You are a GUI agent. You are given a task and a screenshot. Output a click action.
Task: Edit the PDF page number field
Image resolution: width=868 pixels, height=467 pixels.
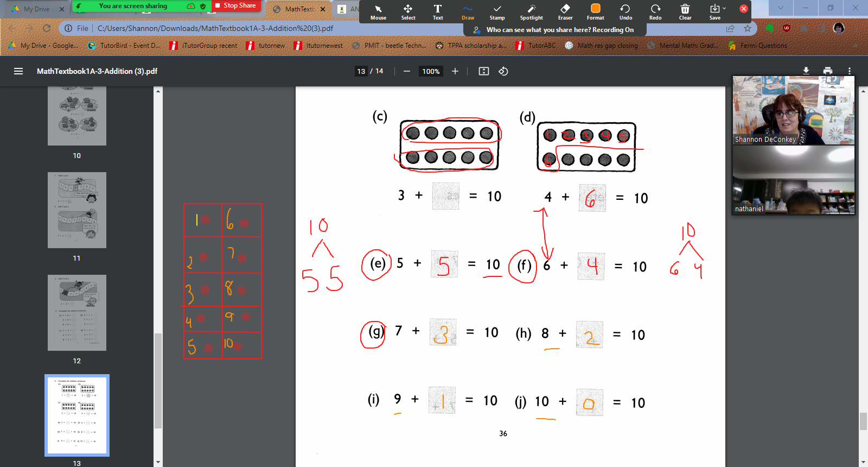click(x=361, y=71)
